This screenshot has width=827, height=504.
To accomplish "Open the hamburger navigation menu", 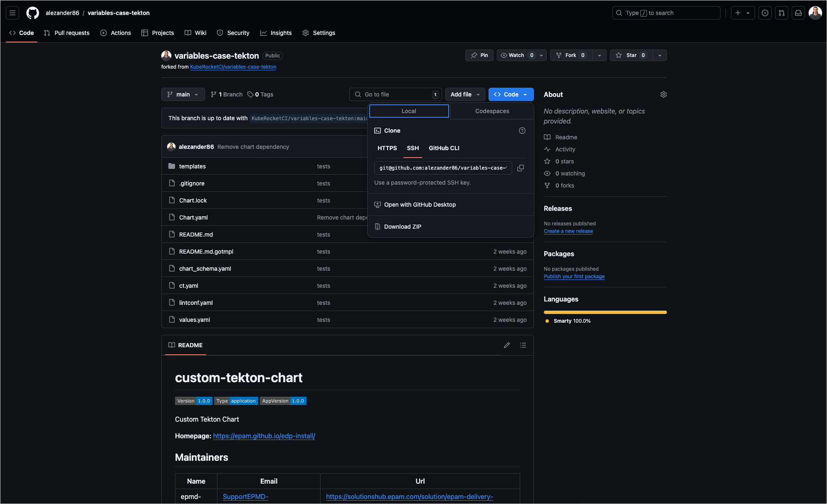I will [12, 13].
